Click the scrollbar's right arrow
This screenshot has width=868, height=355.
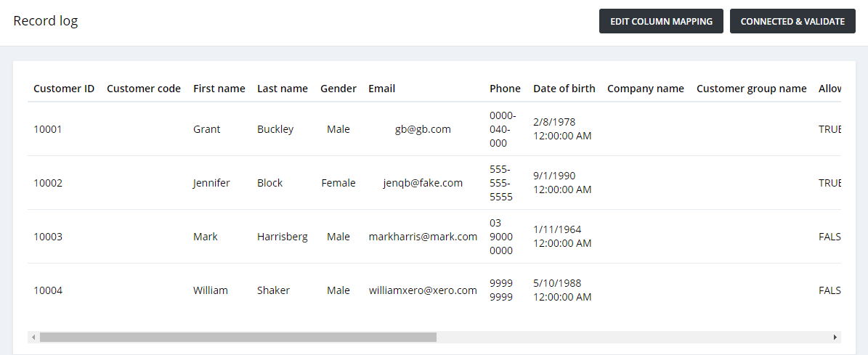tap(835, 338)
